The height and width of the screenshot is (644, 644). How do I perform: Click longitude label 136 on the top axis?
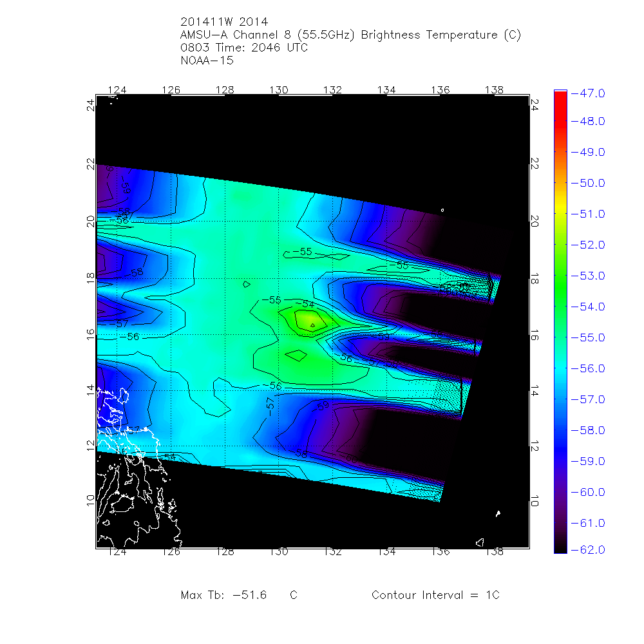(440, 90)
